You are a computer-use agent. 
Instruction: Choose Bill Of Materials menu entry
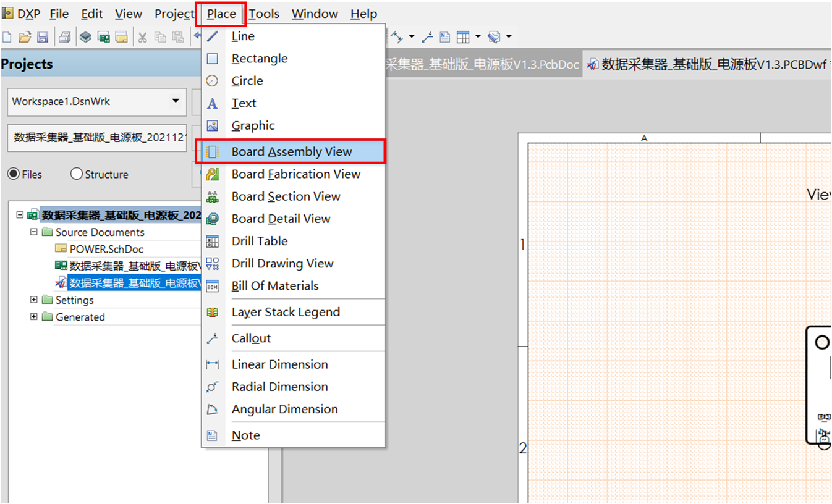pos(294,285)
